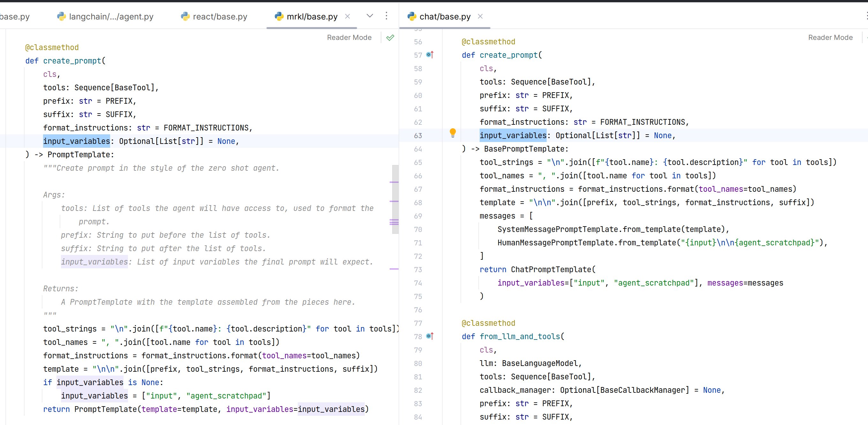The width and height of the screenshot is (868, 425).
Task: Toggle Reader Mode in the right editor pane
Action: [x=830, y=37]
